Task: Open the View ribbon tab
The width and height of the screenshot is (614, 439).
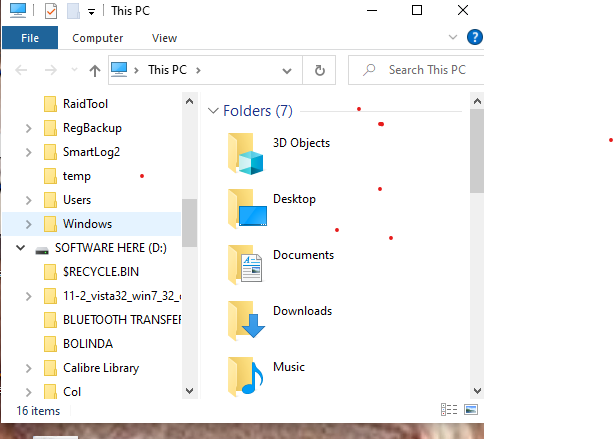Action: coord(164,38)
